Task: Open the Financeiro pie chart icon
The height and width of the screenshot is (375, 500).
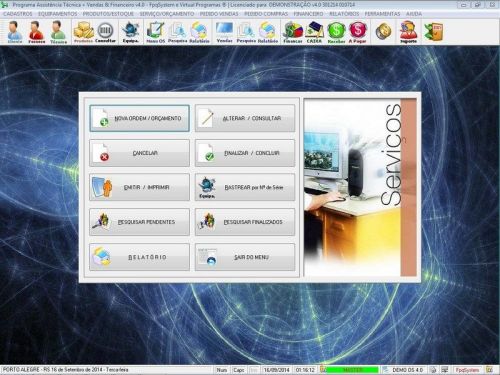Action: click(x=293, y=32)
